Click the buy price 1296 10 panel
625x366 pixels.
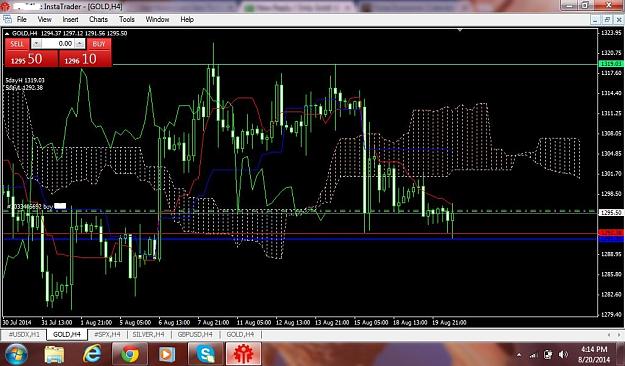[x=85, y=59]
